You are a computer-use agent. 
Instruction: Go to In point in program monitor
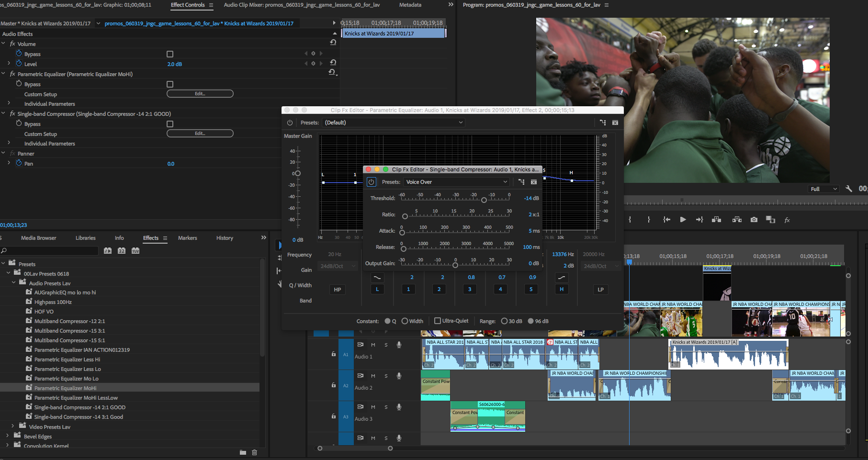click(666, 220)
